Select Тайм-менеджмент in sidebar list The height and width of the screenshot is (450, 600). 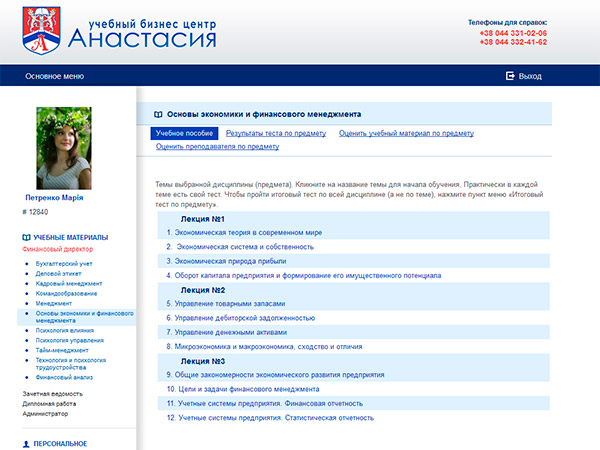63,351
